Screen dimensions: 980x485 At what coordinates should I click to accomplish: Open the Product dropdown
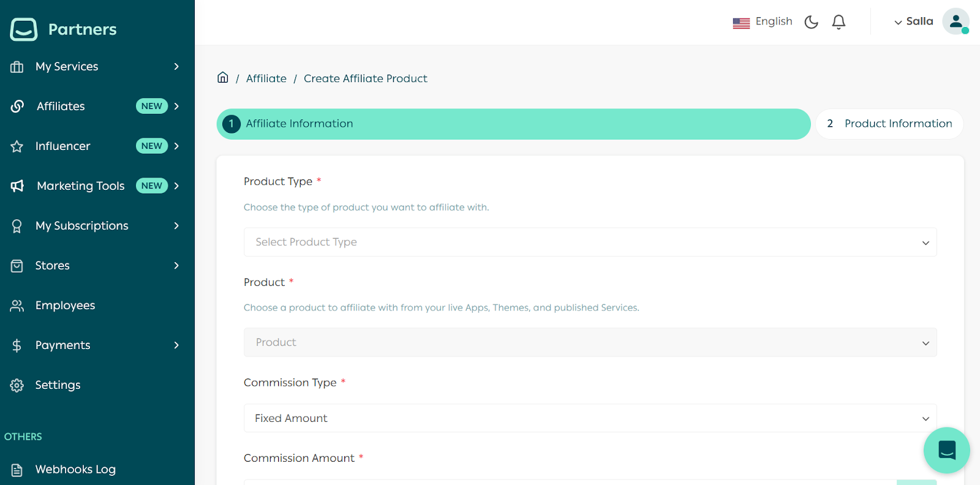(590, 343)
